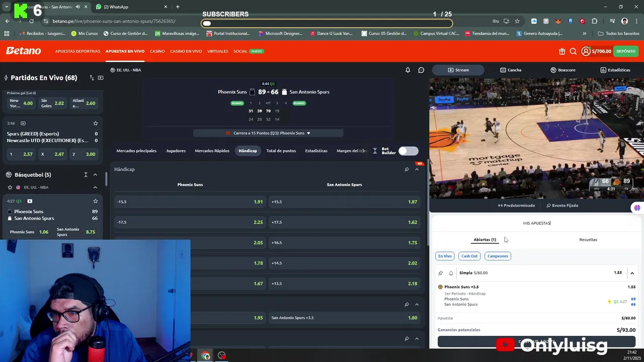The image size is (644, 362).
Task: Switch to Mercados principales tab
Action: (136, 151)
